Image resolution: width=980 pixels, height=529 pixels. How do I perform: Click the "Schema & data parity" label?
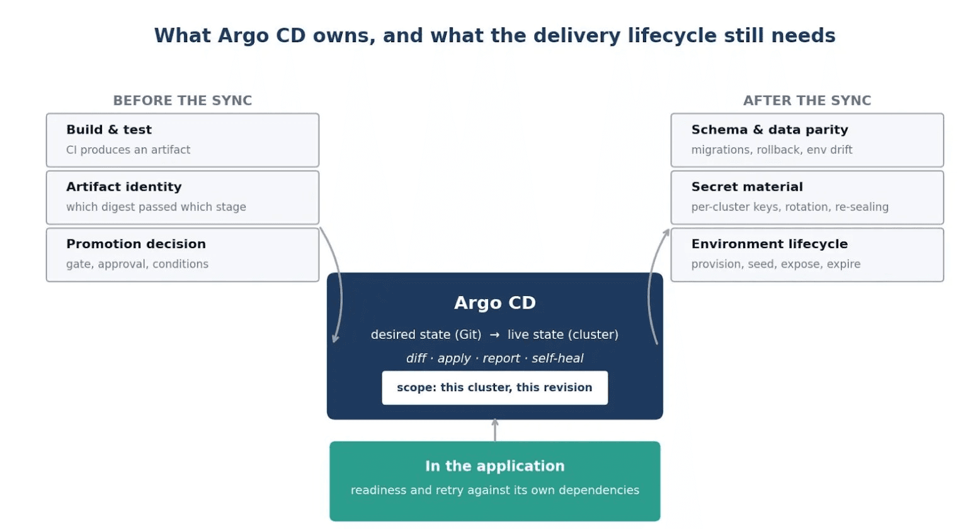(770, 130)
